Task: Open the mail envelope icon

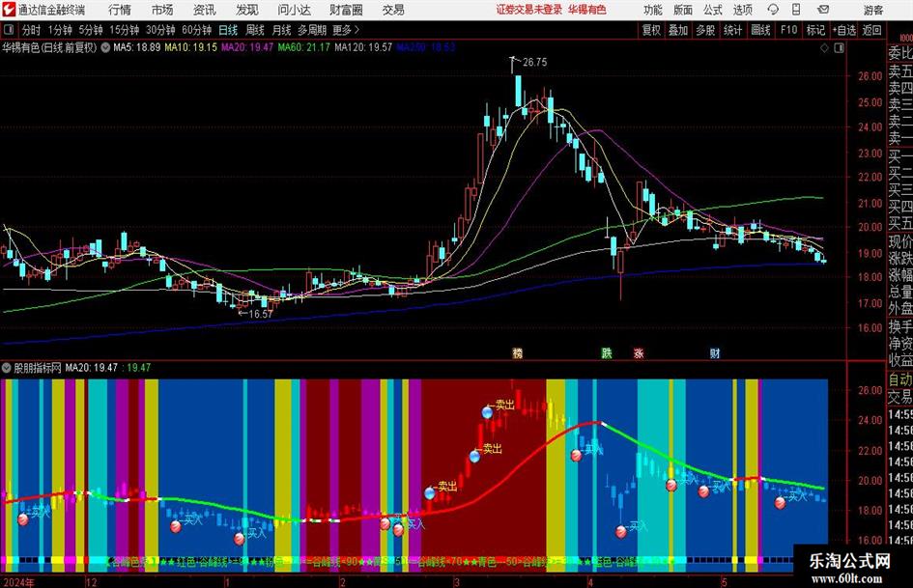Action: (823, 10)
